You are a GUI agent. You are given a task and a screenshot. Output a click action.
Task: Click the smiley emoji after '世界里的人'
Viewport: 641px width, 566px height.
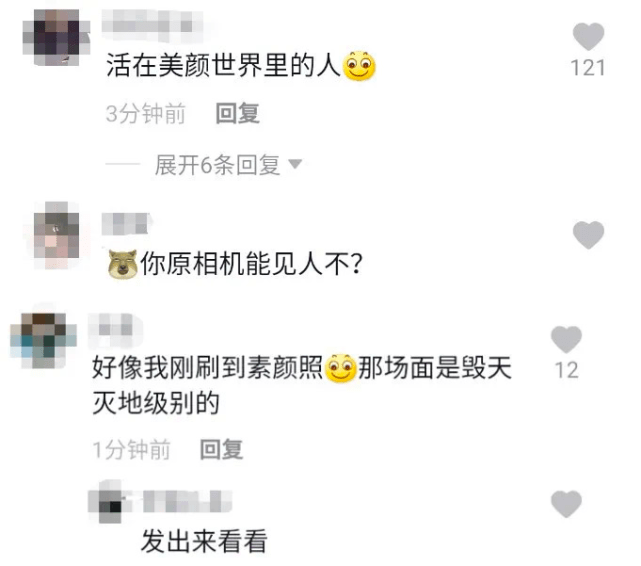click(359, 66)
